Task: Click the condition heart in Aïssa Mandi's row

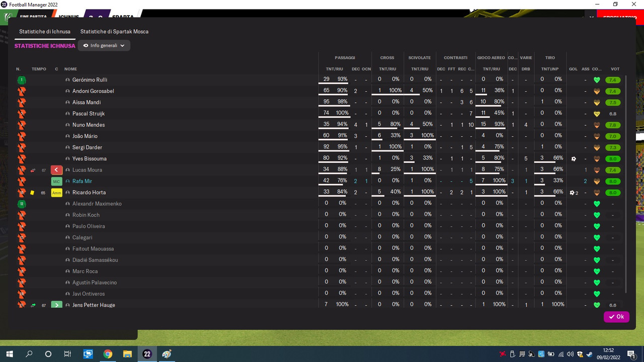Action: click(x=597, y=103)
